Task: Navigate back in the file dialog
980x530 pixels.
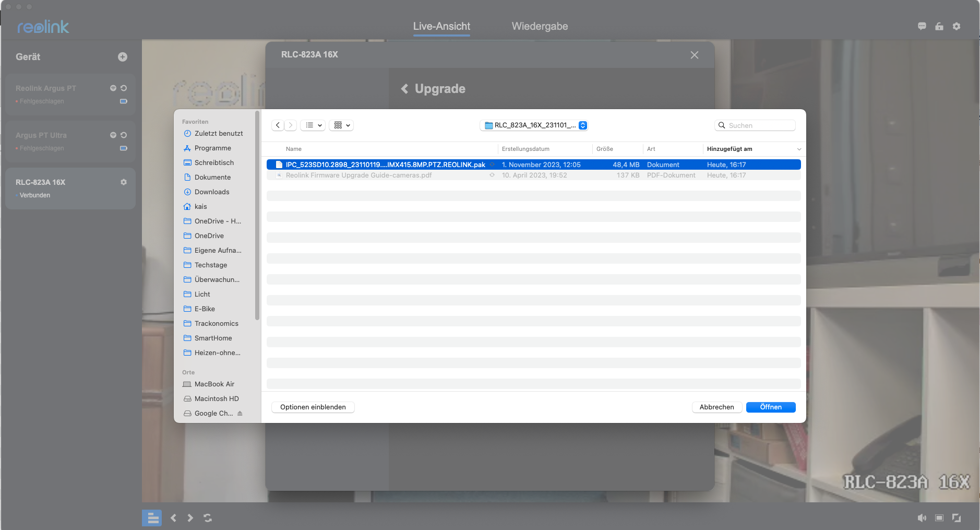Action: coord(278,125)
